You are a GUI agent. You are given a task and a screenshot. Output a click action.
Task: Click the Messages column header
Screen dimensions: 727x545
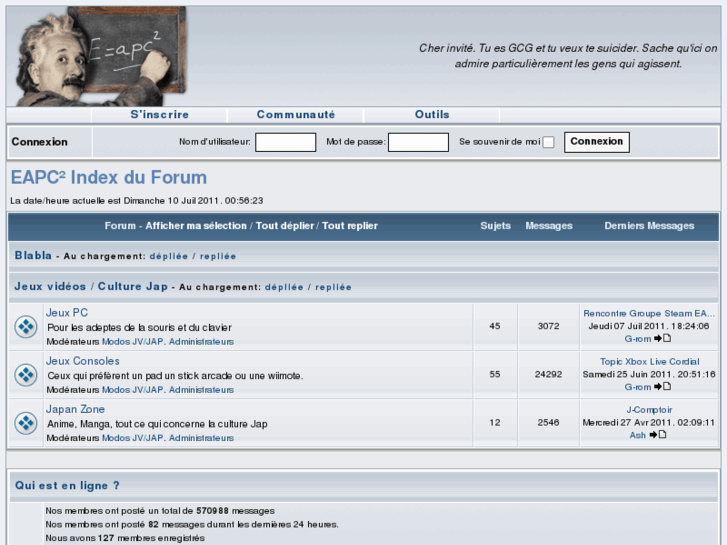[x=549, y=226]
